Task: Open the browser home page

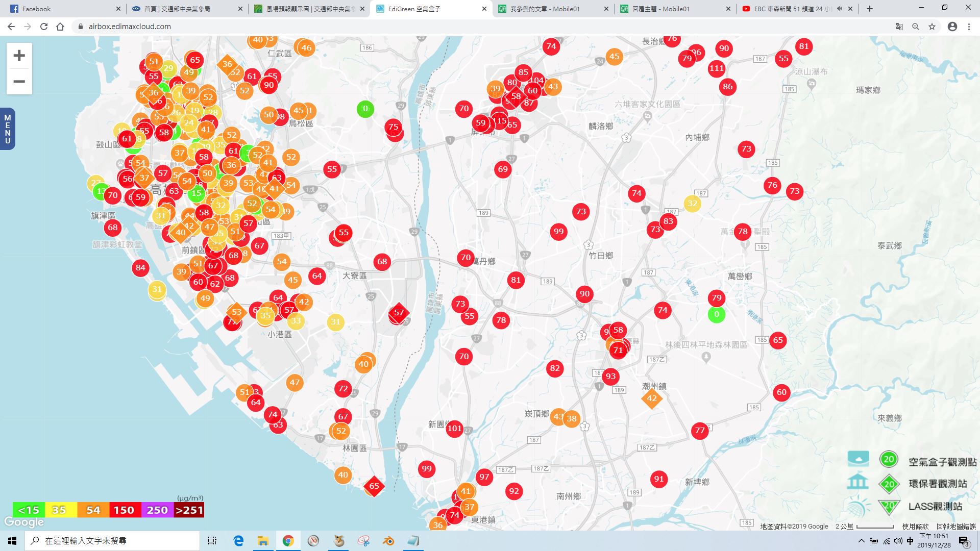Action: coord(60,27)
